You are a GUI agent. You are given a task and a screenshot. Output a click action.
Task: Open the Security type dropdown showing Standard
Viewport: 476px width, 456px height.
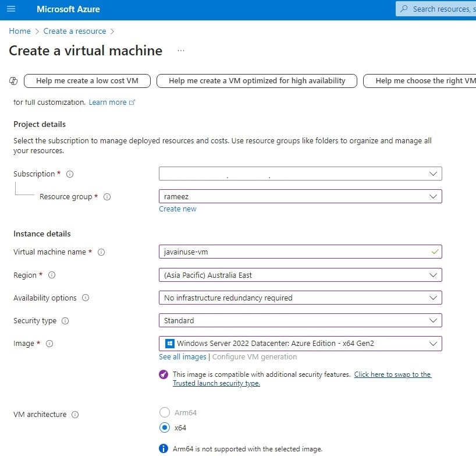click(300, 320)
